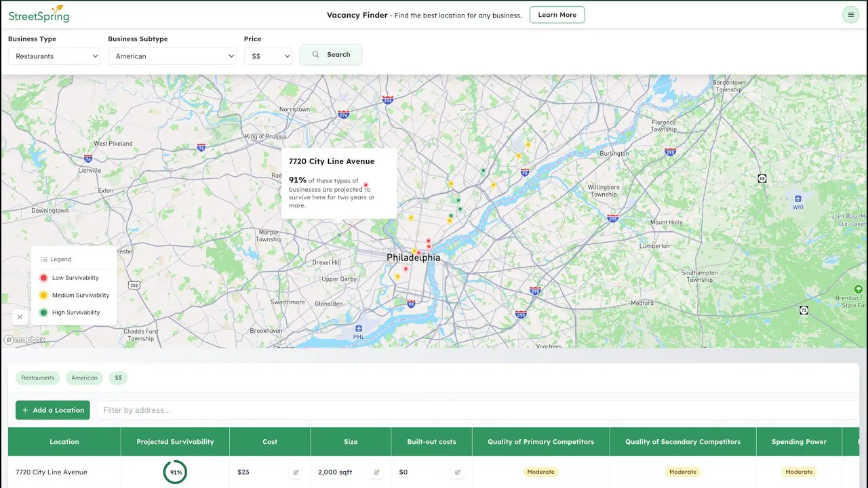Click the 7720 City Line Avenue popup title
The width and height of the screenshot is (868, 488).
tap(332, 161)
